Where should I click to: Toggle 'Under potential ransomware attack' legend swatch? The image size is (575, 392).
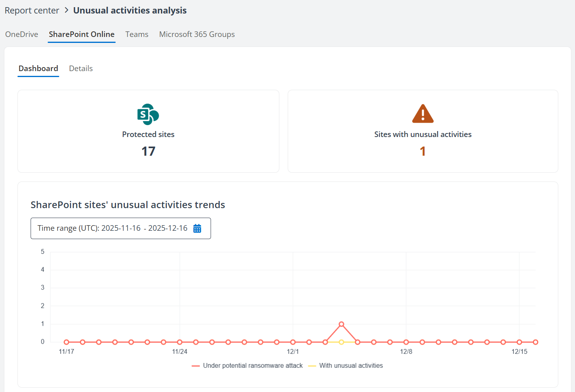tap(196, 366)
